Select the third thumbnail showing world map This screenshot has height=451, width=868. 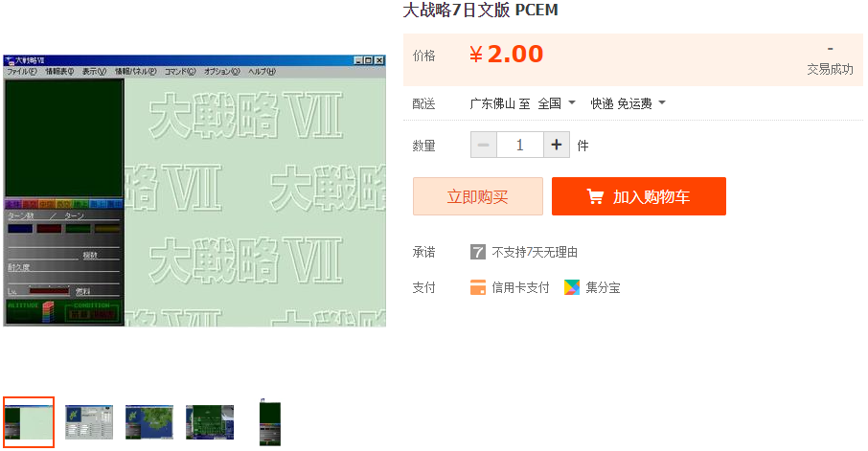coord(149,422)
